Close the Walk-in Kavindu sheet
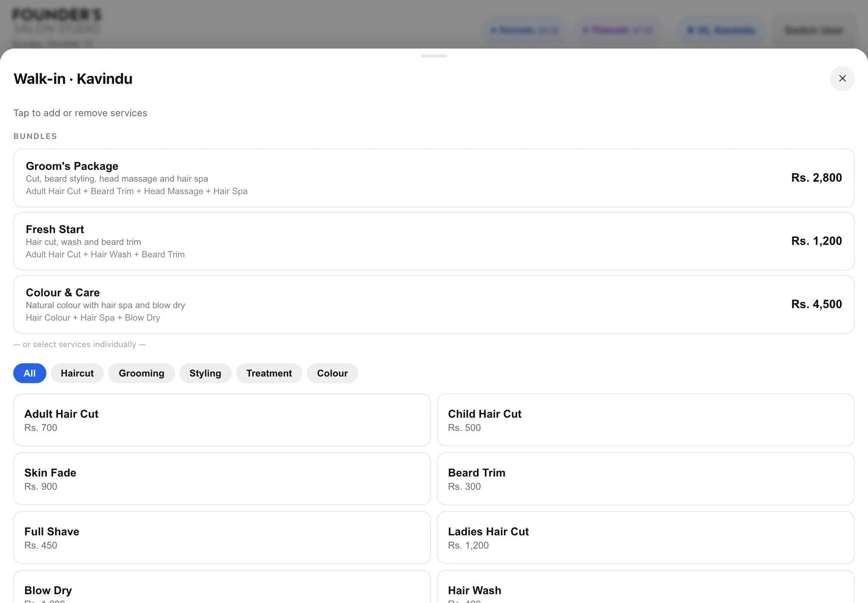Viewport: 868px width, 603px height. click(x=842, y=79)
